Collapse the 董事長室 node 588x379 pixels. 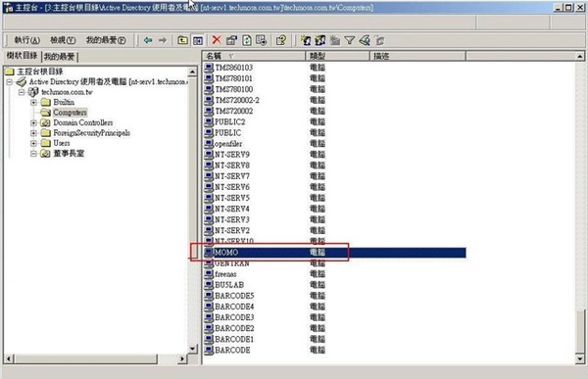[x=33, y=154]
